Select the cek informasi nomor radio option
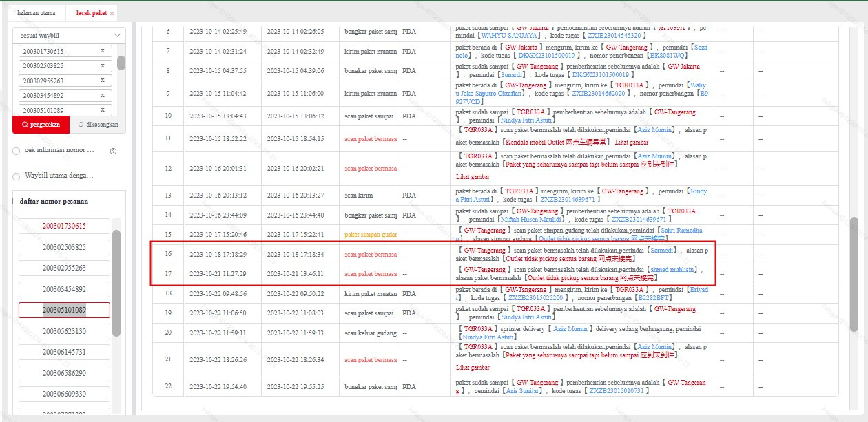The height and width of the screenshot is (422, 868). pos(16,151)
